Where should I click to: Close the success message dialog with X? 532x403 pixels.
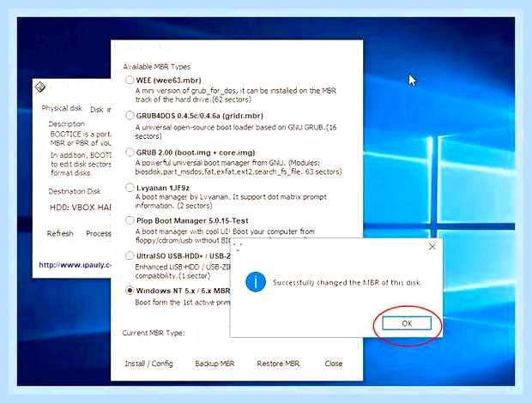click(432, 246)
